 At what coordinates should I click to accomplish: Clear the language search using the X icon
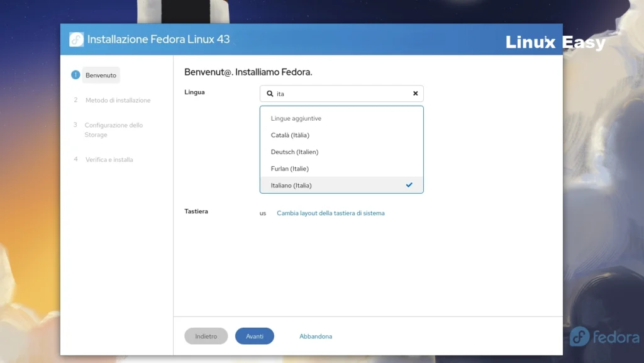[x=415, y=93]
